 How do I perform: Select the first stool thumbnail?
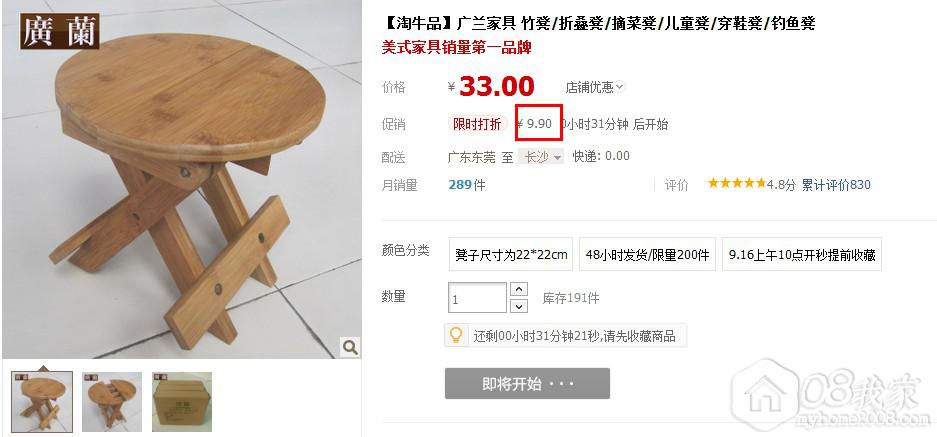[x=42, y=402]
